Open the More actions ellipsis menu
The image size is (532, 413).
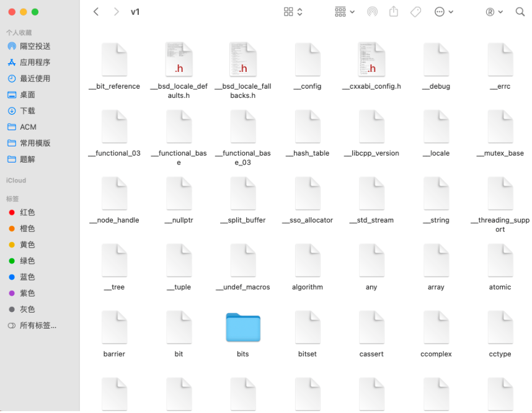[x=444, y=12]
